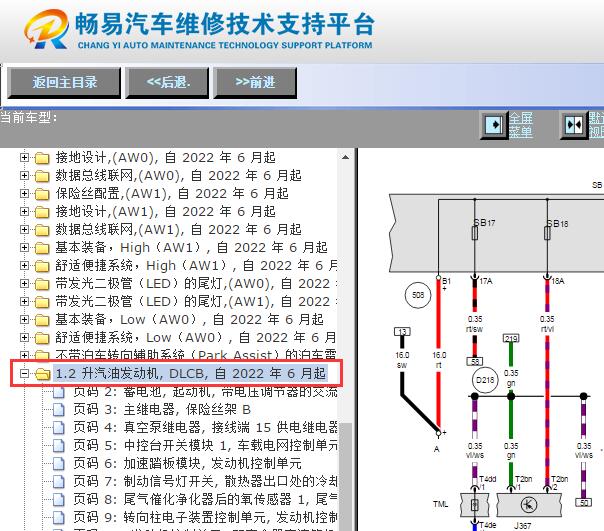Click boxed reference 13 in the diagram
Viewport: 604px width, 531px height.
click(402, 331)
